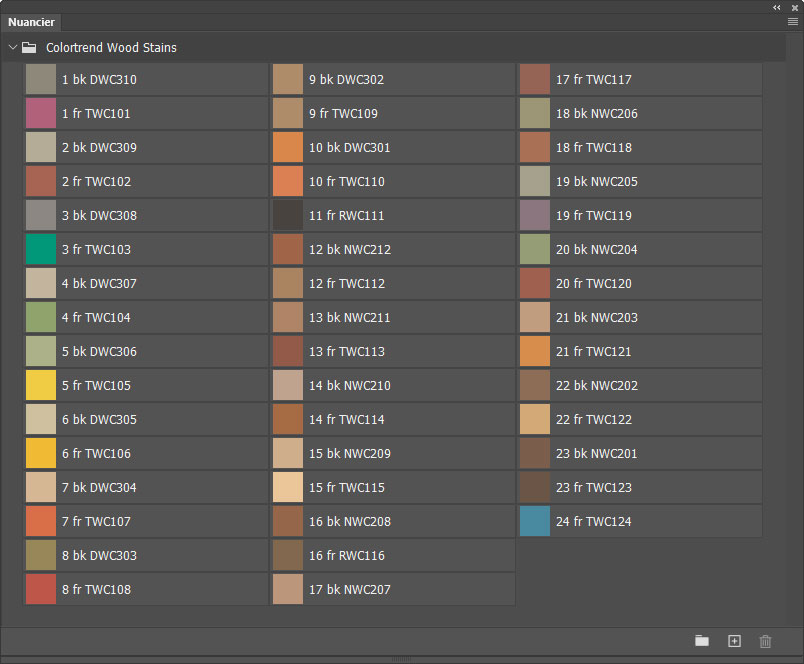Choose the blue 24 fr TWC124 swatch
Screen dimensions: 804x664
[x=535, y=521]
